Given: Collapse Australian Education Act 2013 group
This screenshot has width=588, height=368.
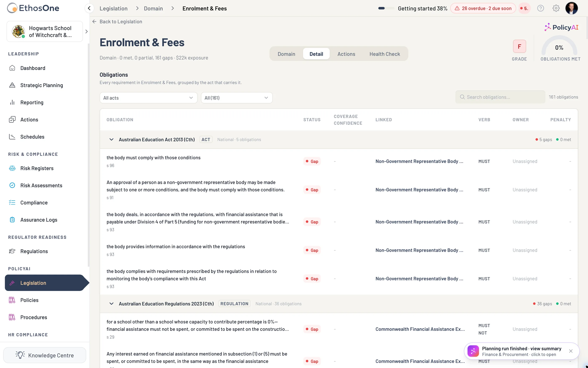Looking at the screenshot, I should 111,139.
